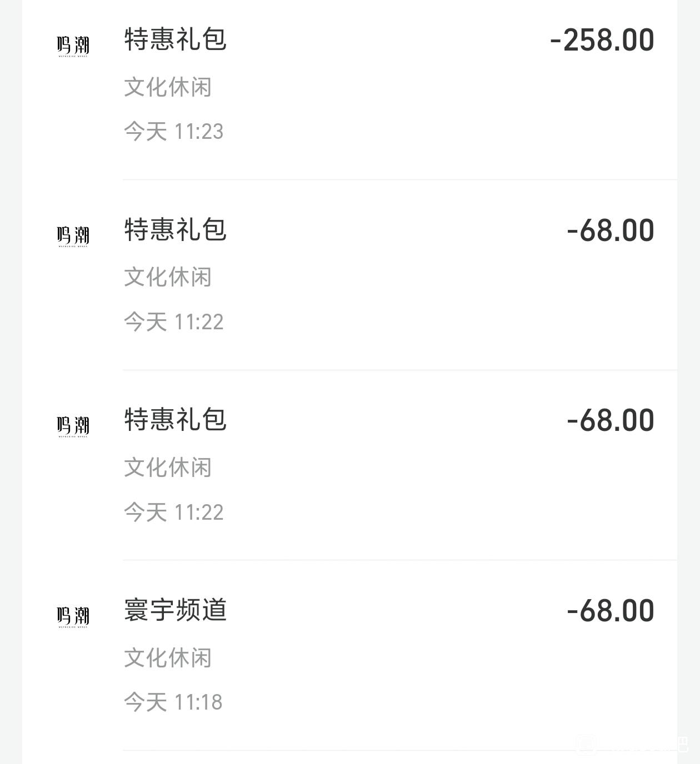Select the -68.00 amount for 寰宇频道
Screen dimensions: 700x764
tap(610, 611)
